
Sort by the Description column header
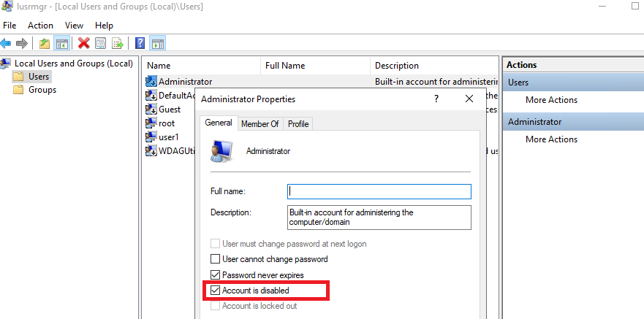[434, 66]
